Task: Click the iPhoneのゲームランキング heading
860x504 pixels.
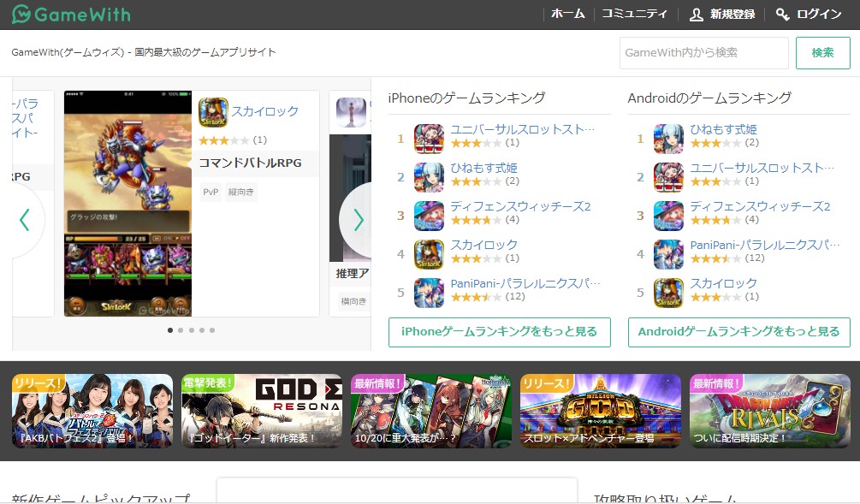Action: click(x=466, y=98)
